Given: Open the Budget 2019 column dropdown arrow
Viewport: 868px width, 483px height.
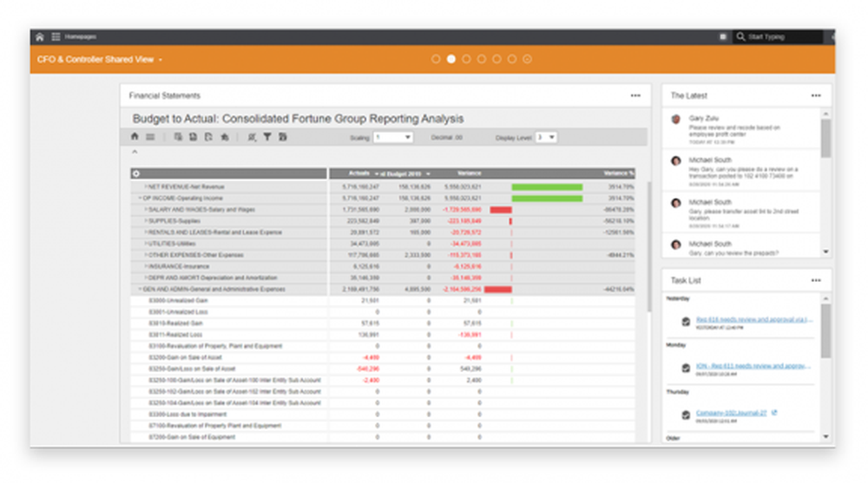Looking at the screenshot, I should click(428, 173).
